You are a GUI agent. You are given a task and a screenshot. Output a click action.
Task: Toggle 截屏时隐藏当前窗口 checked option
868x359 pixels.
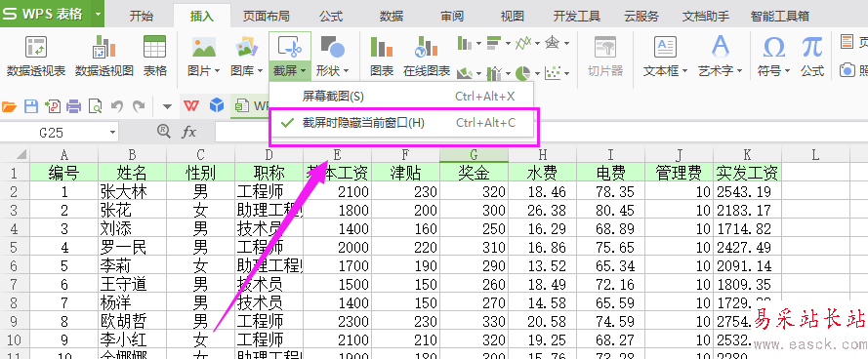[x=402, y=123]
